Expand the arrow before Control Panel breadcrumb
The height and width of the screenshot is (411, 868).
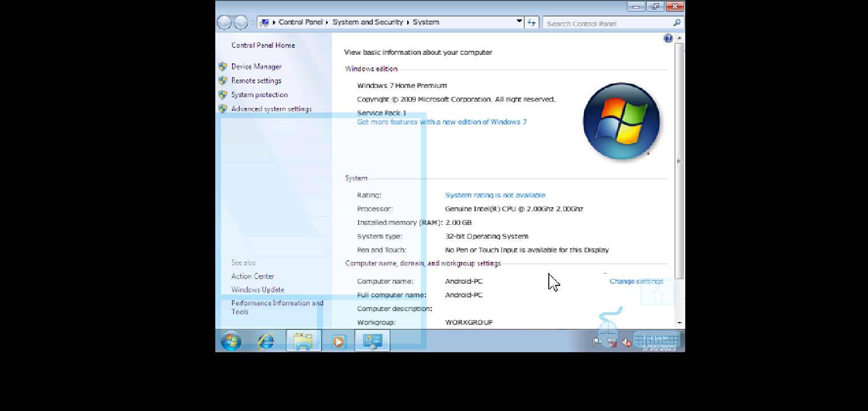coord(274,22)
